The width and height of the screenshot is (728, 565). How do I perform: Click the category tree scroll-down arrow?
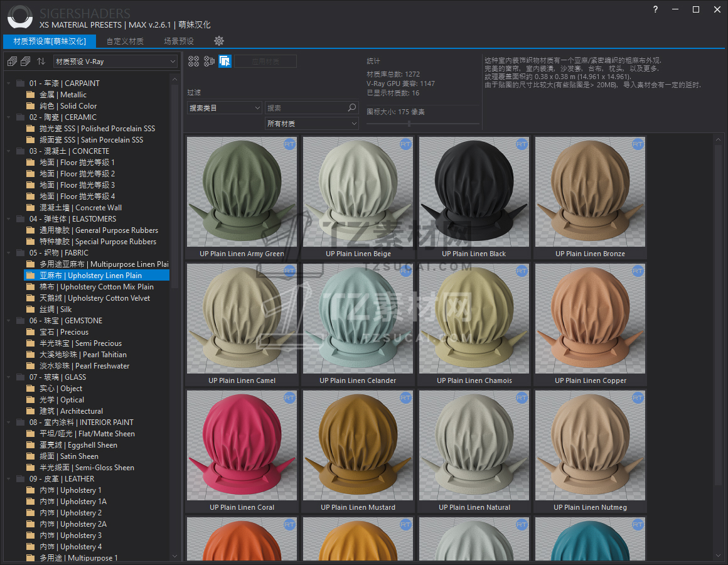[x=174, y=556]
